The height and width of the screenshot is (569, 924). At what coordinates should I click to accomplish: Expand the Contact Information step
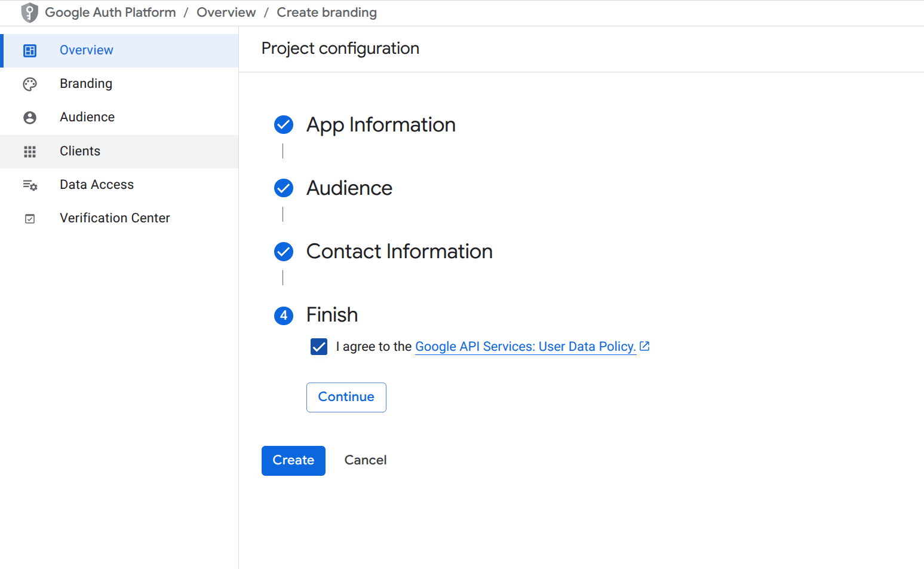pyautogui.click(x=400, y=252)
